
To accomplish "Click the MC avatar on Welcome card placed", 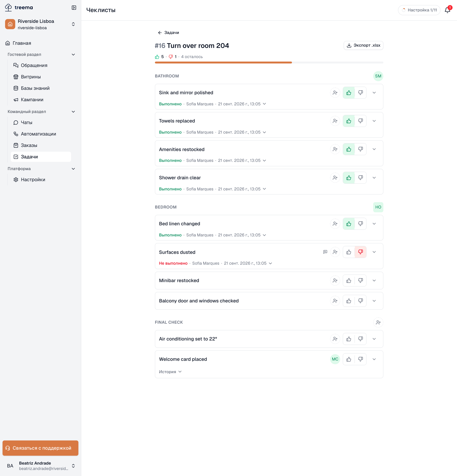I will [335, 359].
